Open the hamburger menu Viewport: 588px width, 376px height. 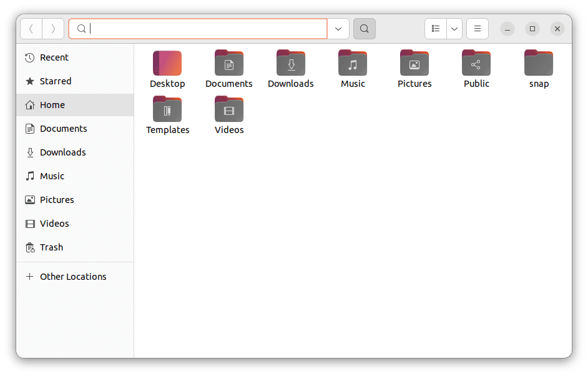pos(477,29)
